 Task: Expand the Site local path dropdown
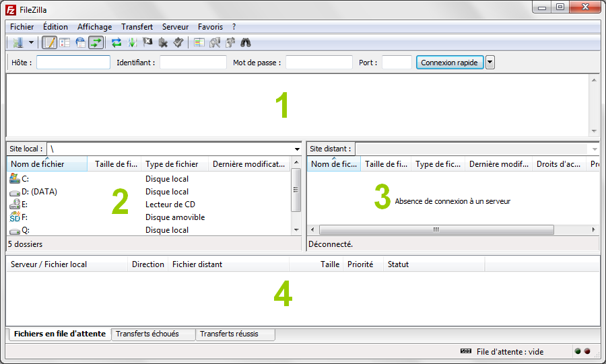click(297, 149)
